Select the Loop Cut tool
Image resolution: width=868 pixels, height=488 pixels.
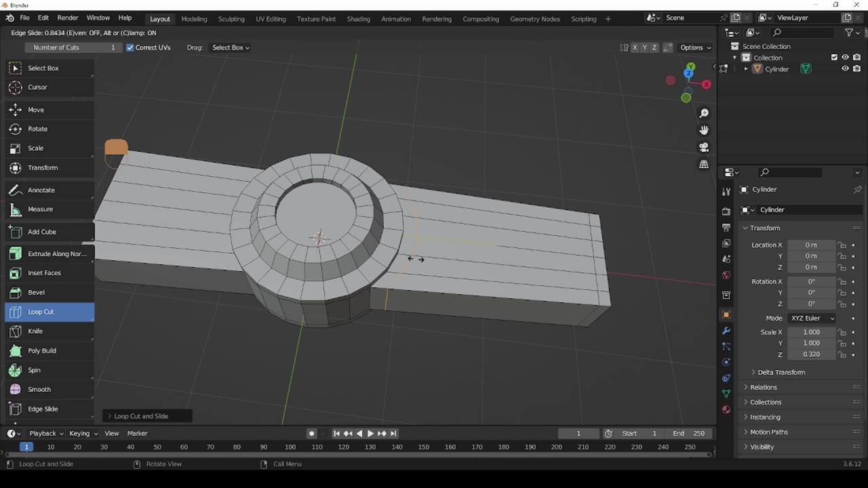click(x=50, y=312)
